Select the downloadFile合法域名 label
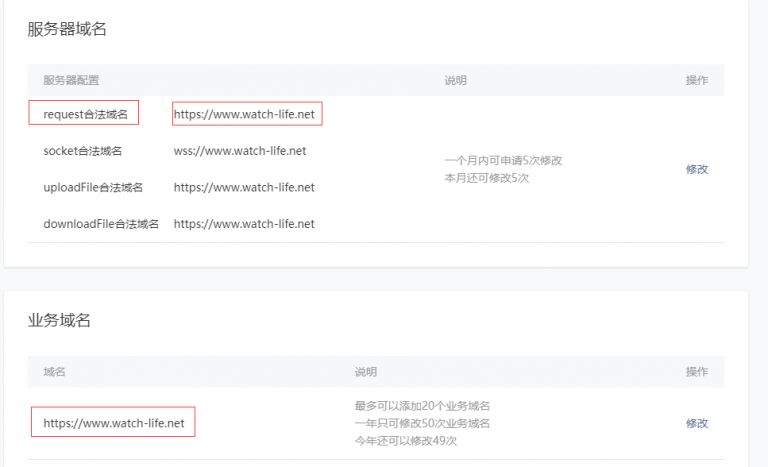The width and height of the screenshot is (768, 467). pyautogui.click(x=101, y=224)
